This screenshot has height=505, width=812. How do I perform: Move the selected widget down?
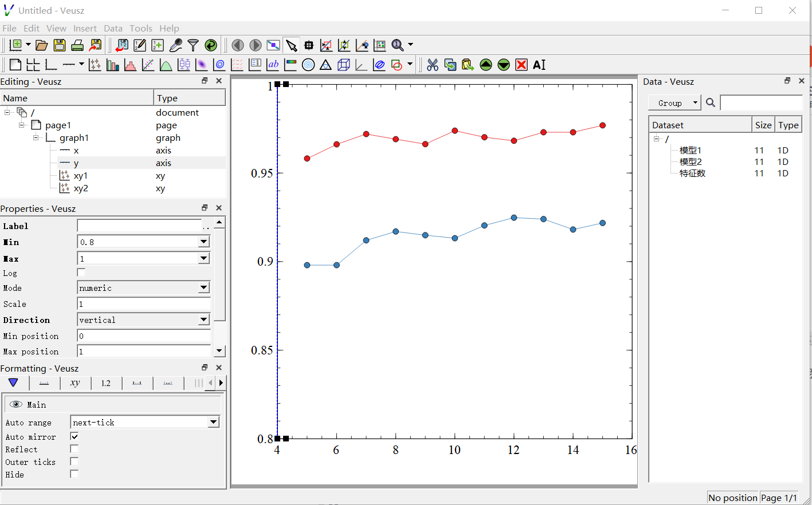(504, 65)
